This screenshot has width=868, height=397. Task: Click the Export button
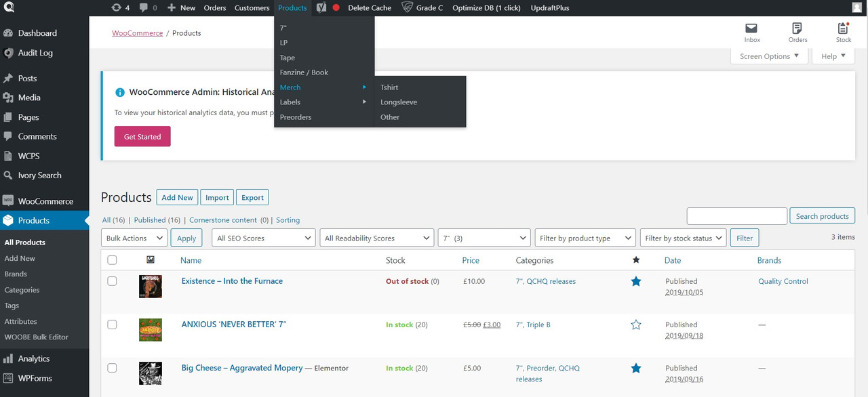252,197
